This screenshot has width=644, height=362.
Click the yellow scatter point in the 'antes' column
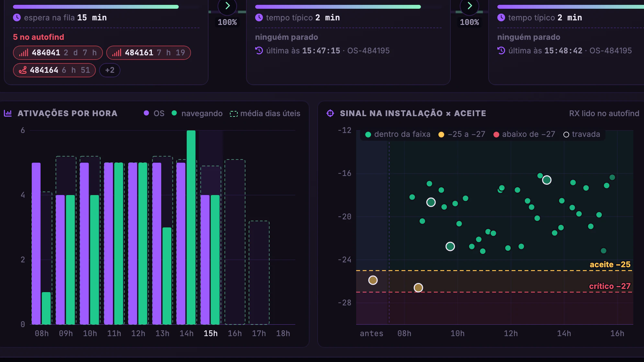click(x=373, y=280)
